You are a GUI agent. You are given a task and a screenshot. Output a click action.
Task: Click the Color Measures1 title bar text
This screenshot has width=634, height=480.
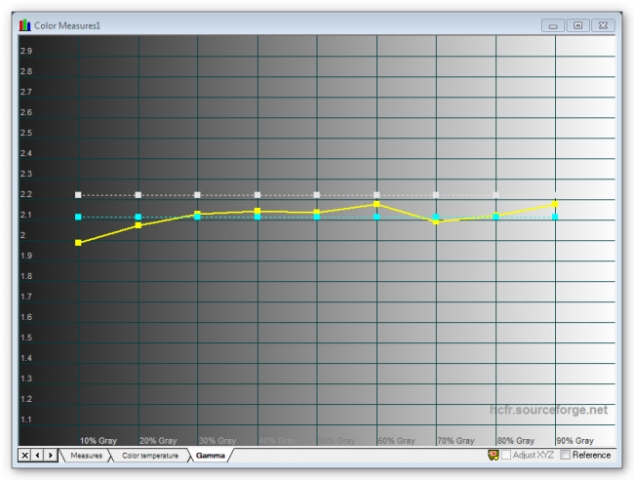click(x=68, y=24)
